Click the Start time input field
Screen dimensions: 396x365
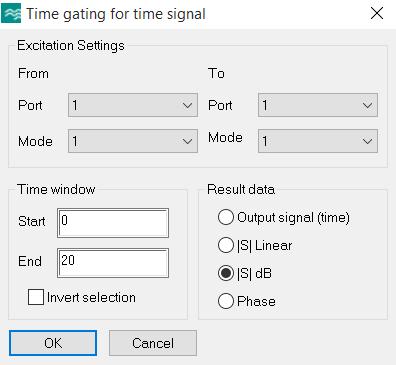click(x=113, y=223)
